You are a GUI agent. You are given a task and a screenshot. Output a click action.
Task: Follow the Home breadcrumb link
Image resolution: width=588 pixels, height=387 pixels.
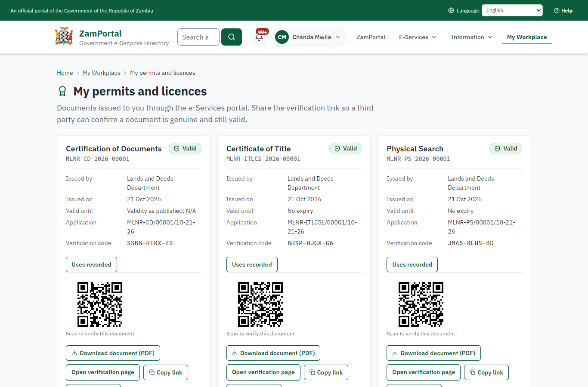(x=65, y=73)
